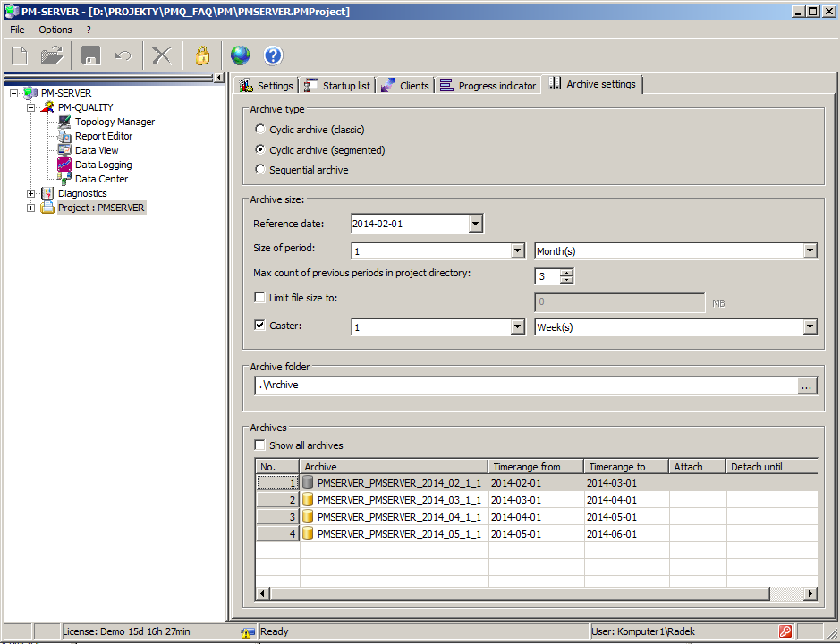
Task: Click the Data Center icon
Action: (x=64, y=179)
